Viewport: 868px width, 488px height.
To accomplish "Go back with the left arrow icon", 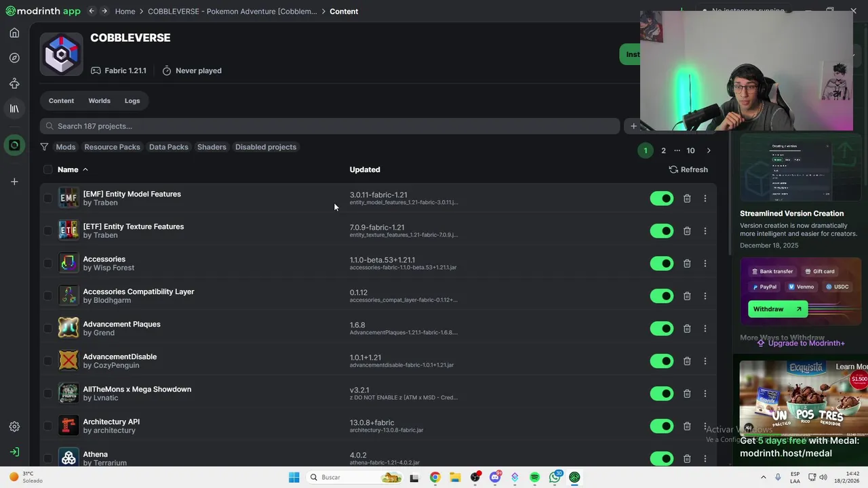I will pyautogui.click(x=92, y=11).
